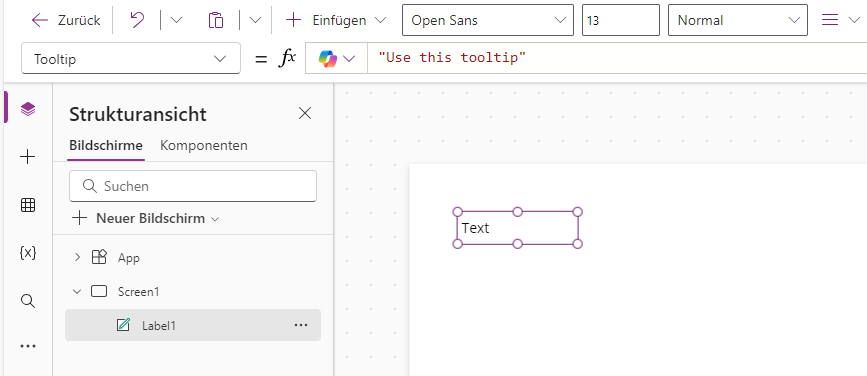Open the undo options dropdown chevron
867x376 pixels.
pyautogui.click(x=176, y=20)
